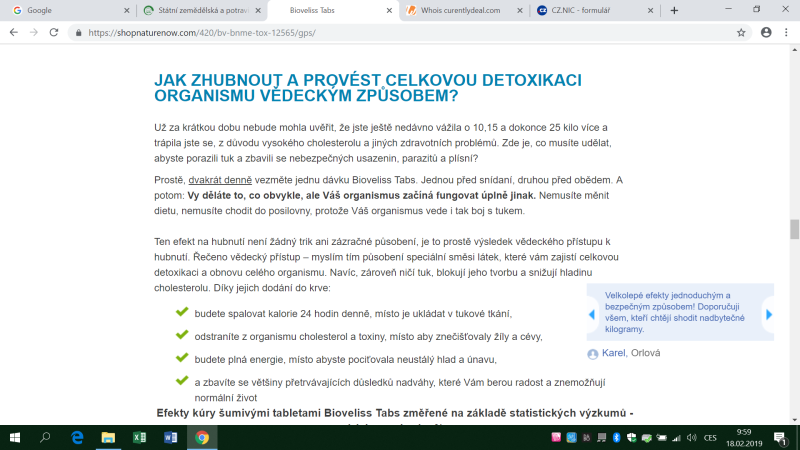Open the Chrome profile account icon
Screen dimensions: 800x450
pos(766,32)
